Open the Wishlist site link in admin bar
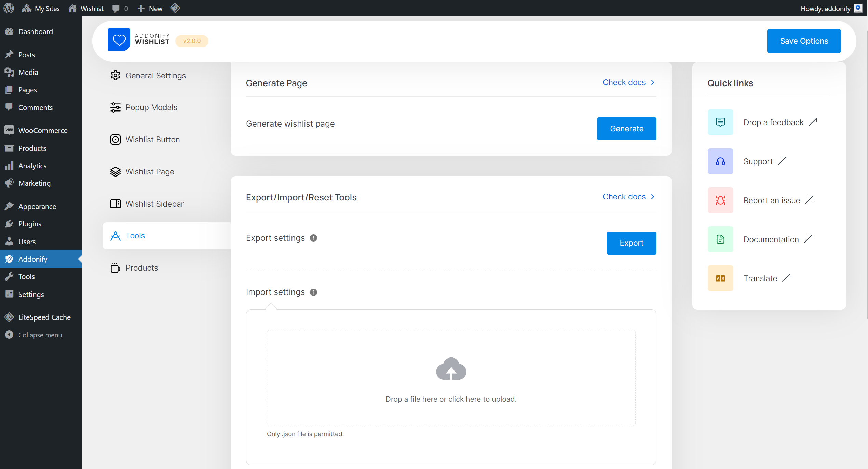The height and width of the screenshot is (469, 868). click(86, 8)
